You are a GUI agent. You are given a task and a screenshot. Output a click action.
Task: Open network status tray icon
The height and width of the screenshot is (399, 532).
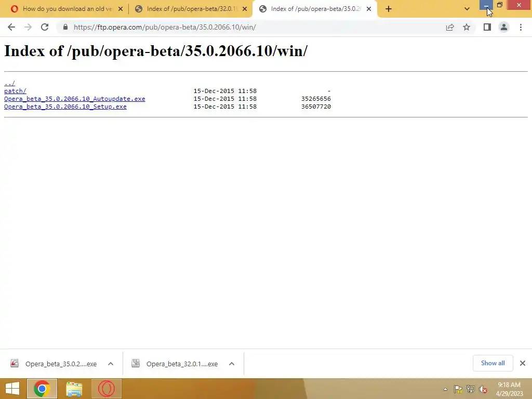470,389
